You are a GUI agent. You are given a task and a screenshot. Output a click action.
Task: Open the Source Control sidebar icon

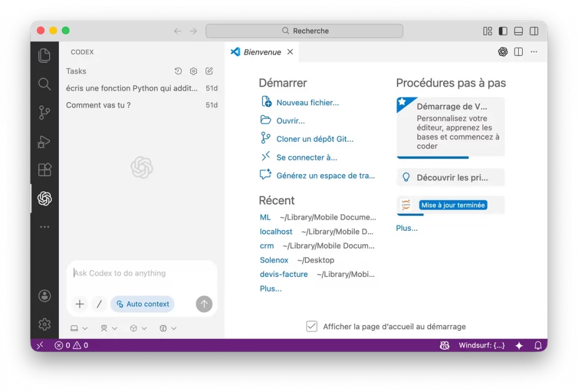coord(45,112)
